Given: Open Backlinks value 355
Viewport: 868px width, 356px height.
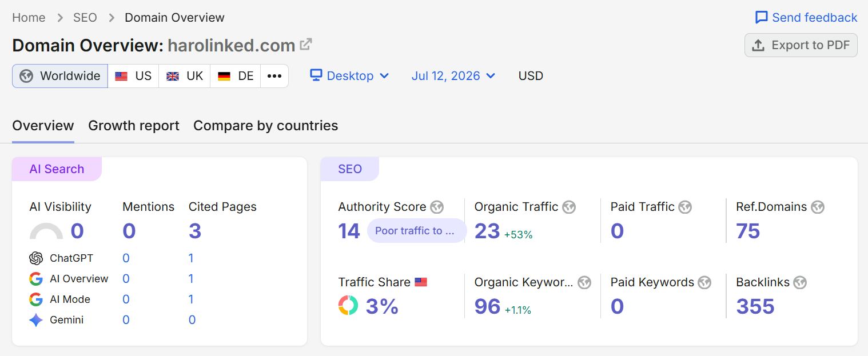Looking at the screenshot, I should (755, 306).
